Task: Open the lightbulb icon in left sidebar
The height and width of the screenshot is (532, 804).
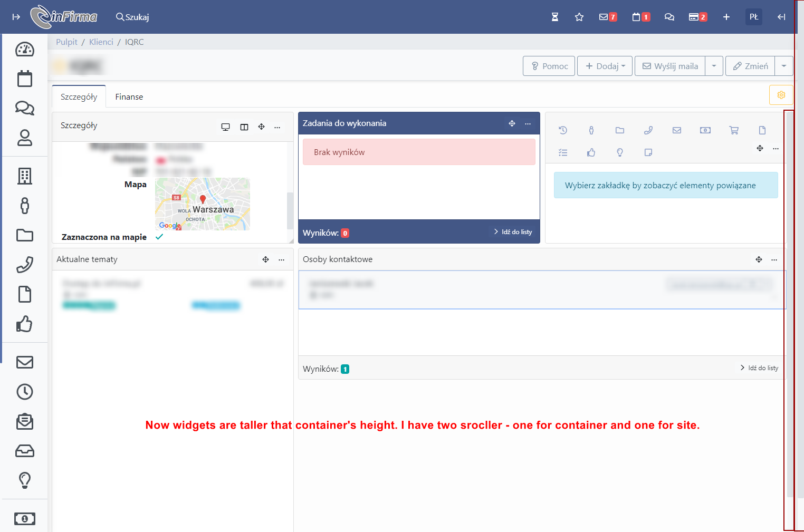Action: point(25,480)
